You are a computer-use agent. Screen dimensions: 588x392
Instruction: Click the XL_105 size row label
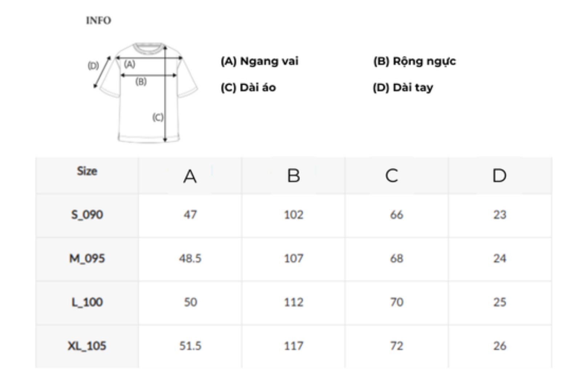87,346
